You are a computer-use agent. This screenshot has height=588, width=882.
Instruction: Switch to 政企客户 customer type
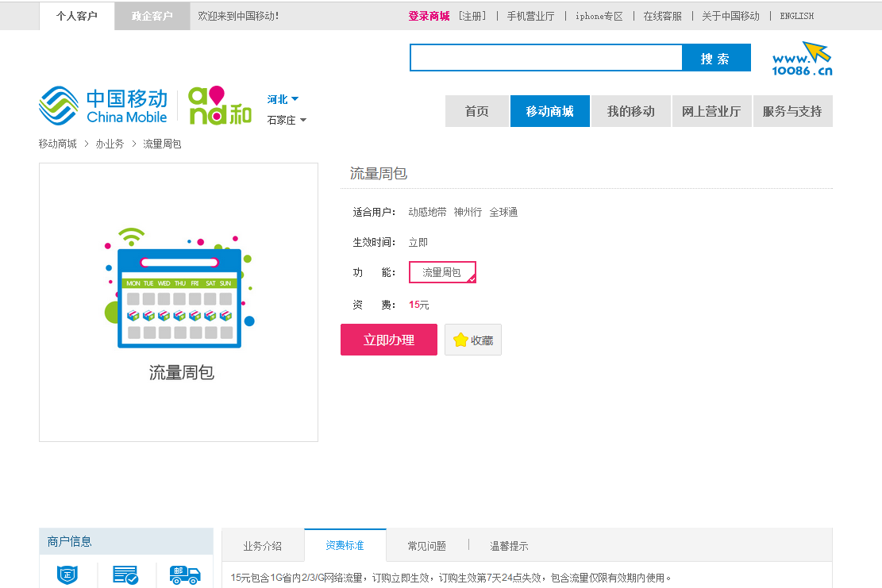click(x=152, y=16)
